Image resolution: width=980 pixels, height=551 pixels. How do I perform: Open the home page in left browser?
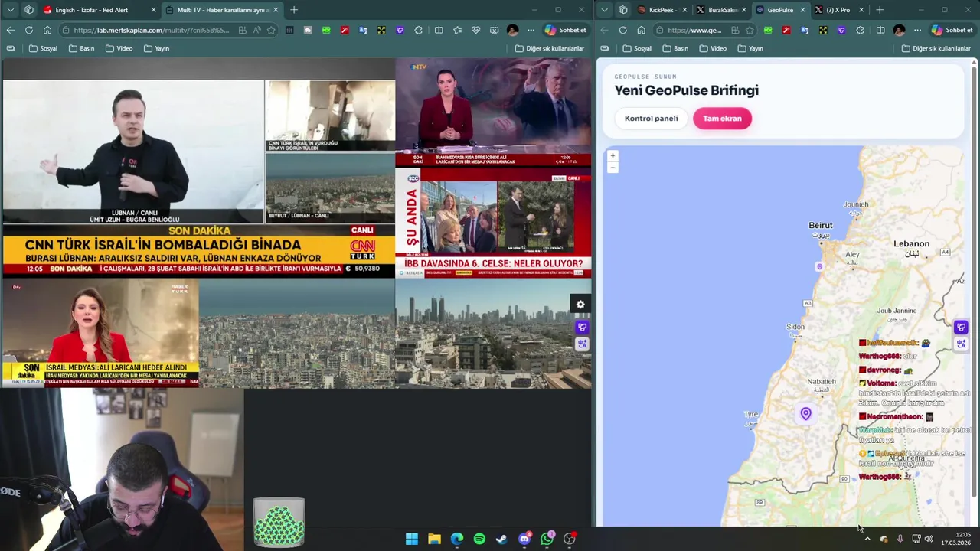tap(47, 30)
